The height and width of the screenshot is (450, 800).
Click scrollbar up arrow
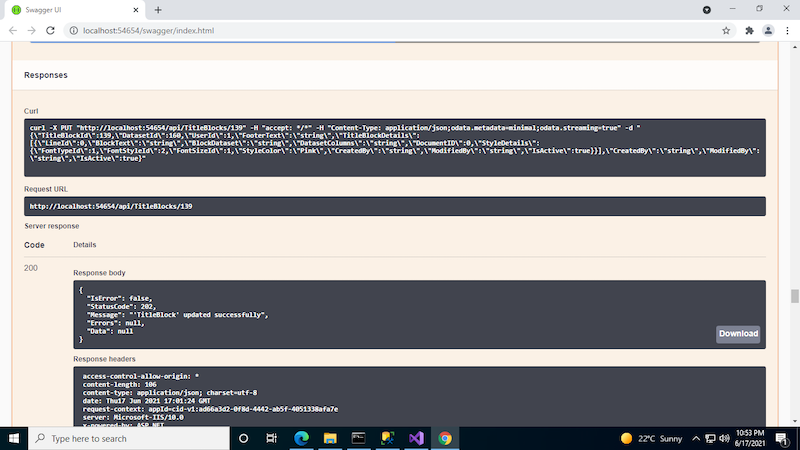794,47
